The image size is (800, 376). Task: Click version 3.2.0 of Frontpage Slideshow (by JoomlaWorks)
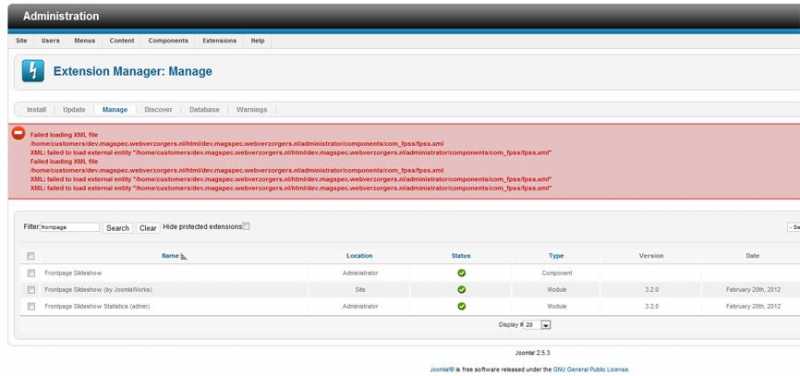652,290
